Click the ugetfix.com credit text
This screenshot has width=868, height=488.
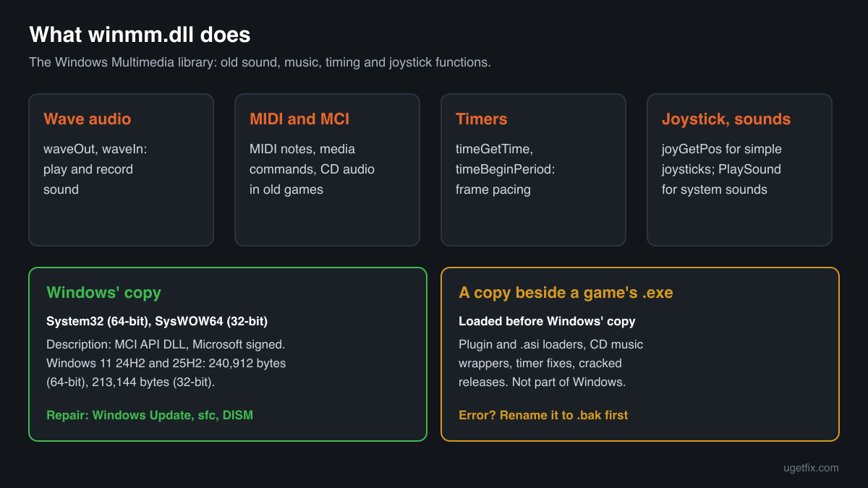811,468
